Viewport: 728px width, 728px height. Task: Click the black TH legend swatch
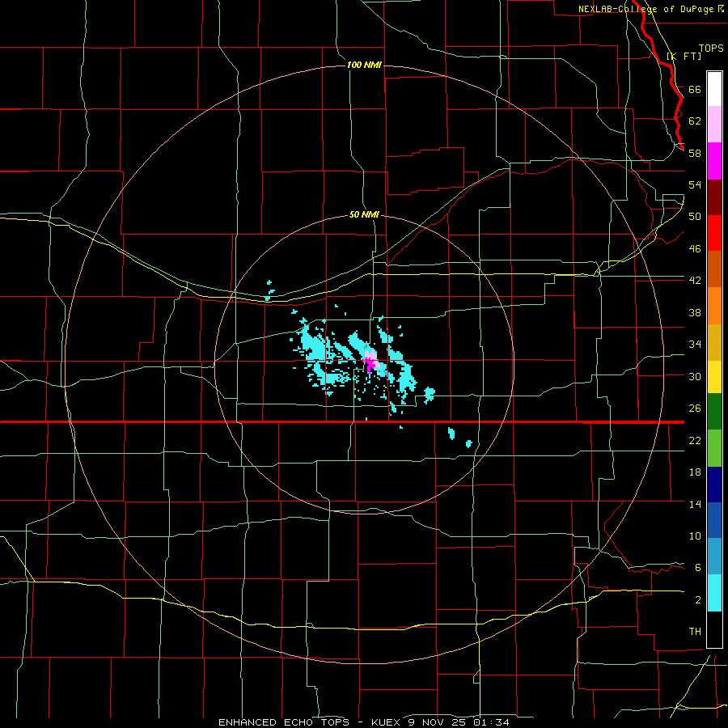[714, 629]
